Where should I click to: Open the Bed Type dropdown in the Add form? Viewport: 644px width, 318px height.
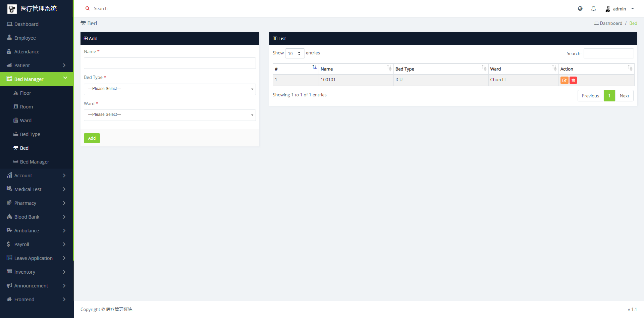(170, 89)
